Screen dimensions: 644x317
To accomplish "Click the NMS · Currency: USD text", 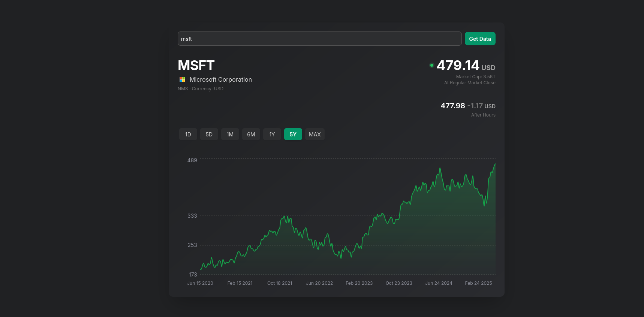I will tap(201, 89).
